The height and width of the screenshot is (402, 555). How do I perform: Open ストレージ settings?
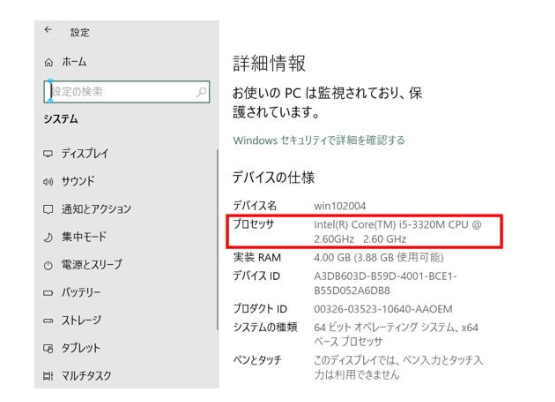[82, 320]
